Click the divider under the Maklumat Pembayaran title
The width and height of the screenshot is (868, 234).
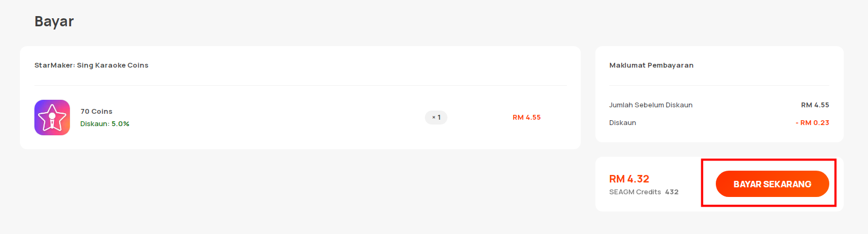(x=719, y=85)
